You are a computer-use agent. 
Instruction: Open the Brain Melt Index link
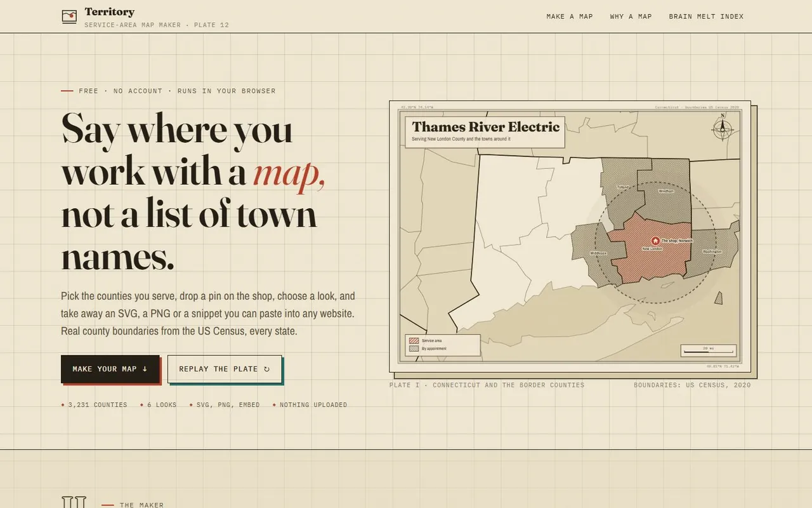point(706,17)
